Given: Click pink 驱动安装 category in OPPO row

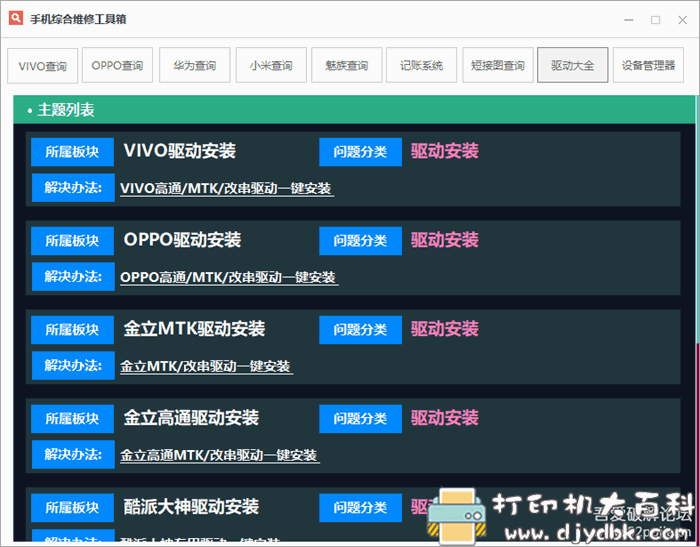Looking at the screenshot, I should point(445,240).
